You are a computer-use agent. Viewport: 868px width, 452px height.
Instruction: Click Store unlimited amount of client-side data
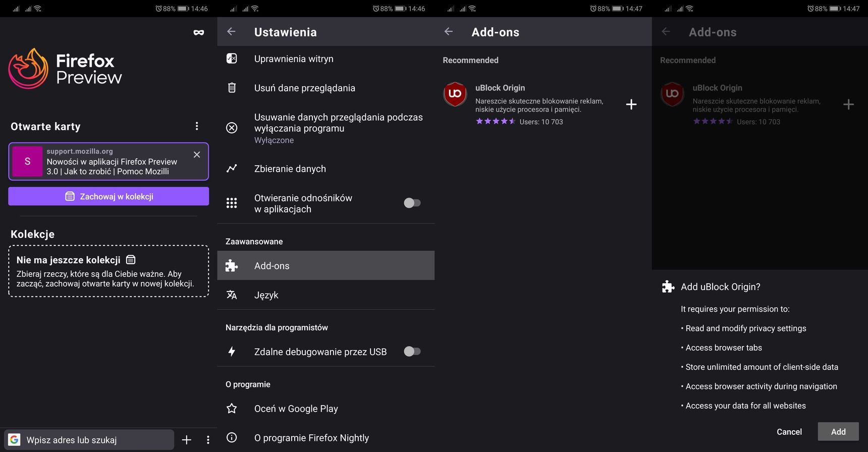coord(762,367)
